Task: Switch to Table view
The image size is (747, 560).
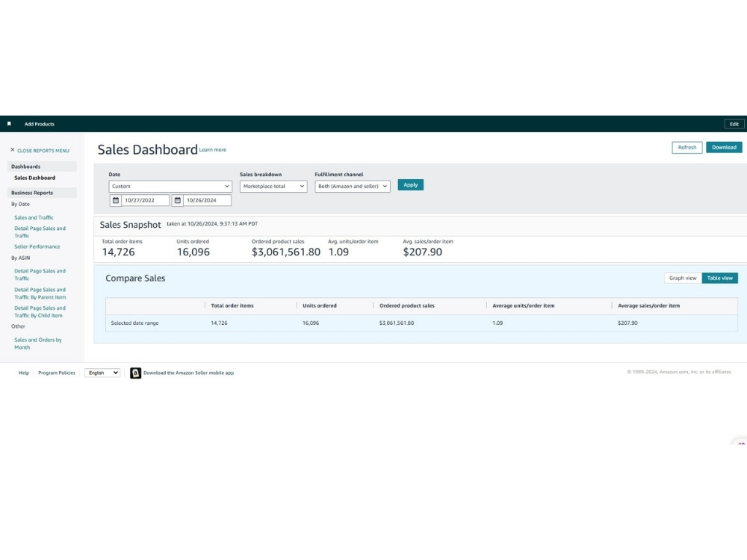Action: (720, 278)
